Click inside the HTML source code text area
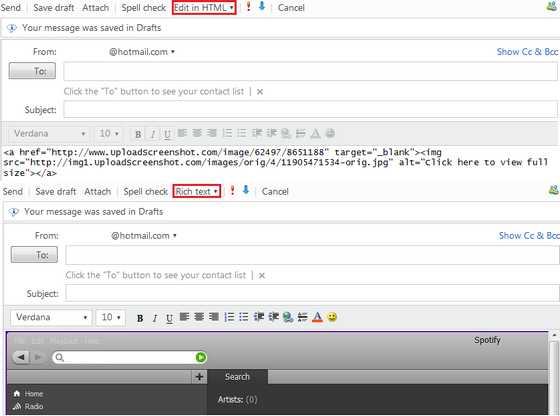The width and height of the screenshot is (560, 416). tap(280, 162)
